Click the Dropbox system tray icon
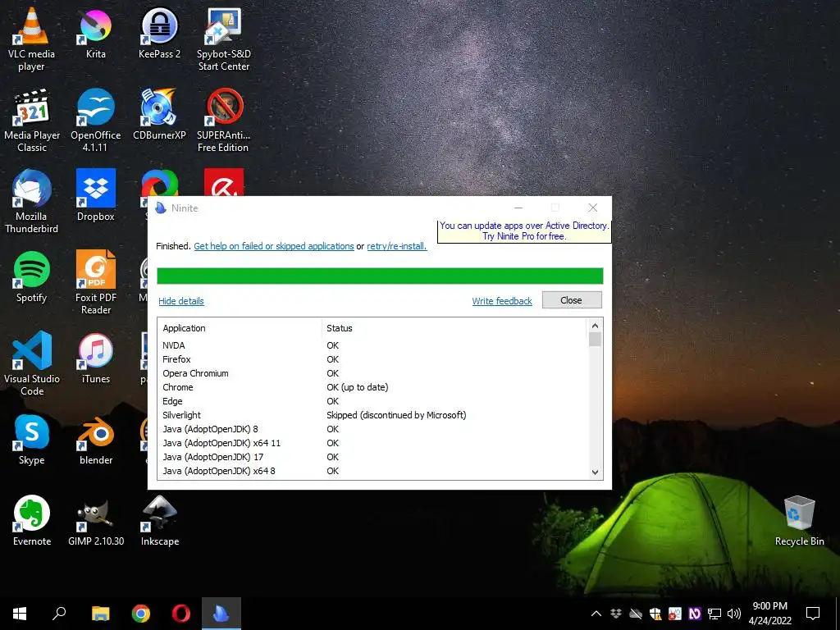The height and width of the screenshot is (630, 840). coord(615,614)
